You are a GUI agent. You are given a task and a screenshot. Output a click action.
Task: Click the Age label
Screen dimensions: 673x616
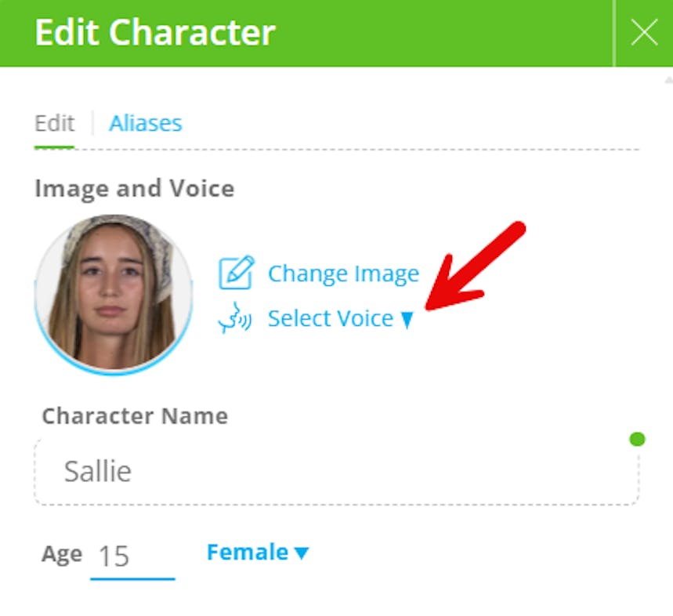[x=62, y=554]
